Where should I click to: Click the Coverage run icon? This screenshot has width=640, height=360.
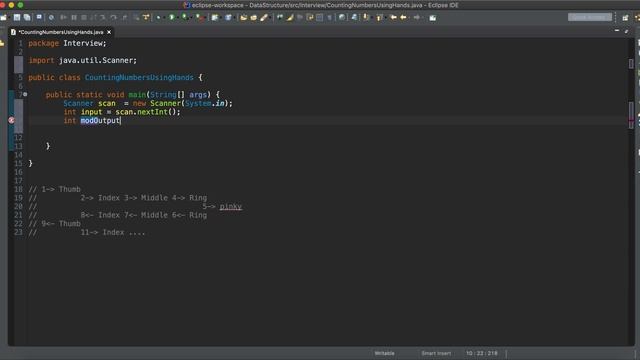tap(185, 18)
